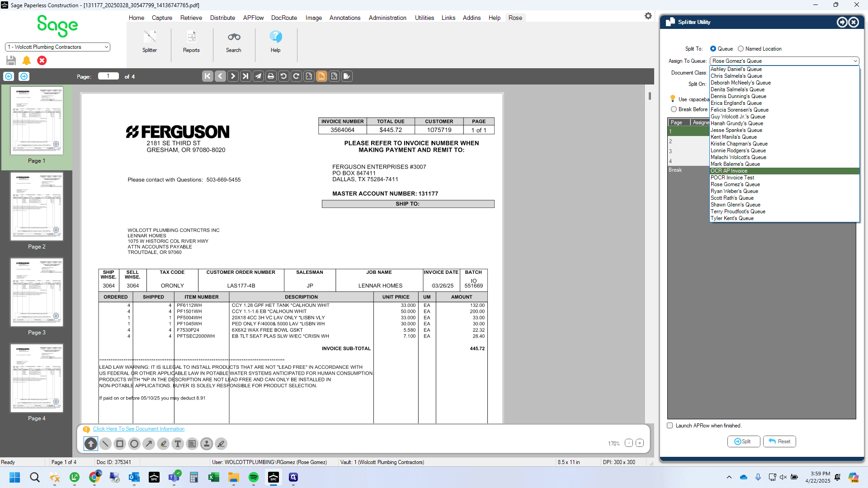Open the Capture menu

click(162, 18)
